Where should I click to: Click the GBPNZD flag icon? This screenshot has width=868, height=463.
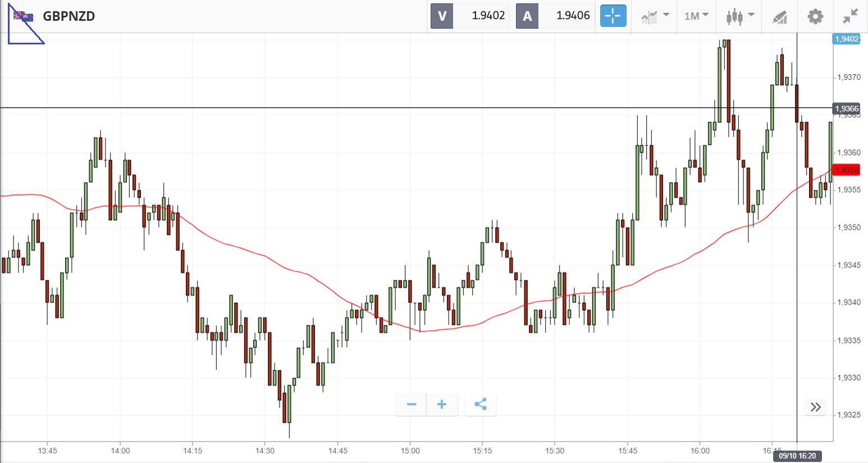point(24,16)
